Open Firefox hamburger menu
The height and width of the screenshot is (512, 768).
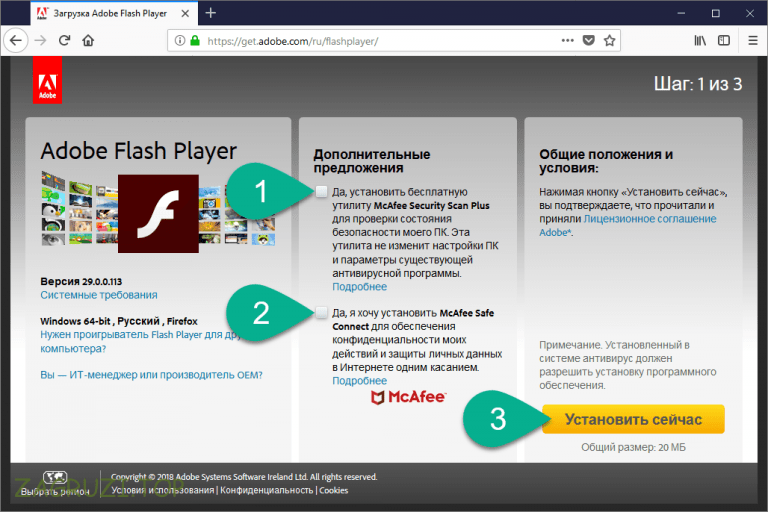click(753, 40)
